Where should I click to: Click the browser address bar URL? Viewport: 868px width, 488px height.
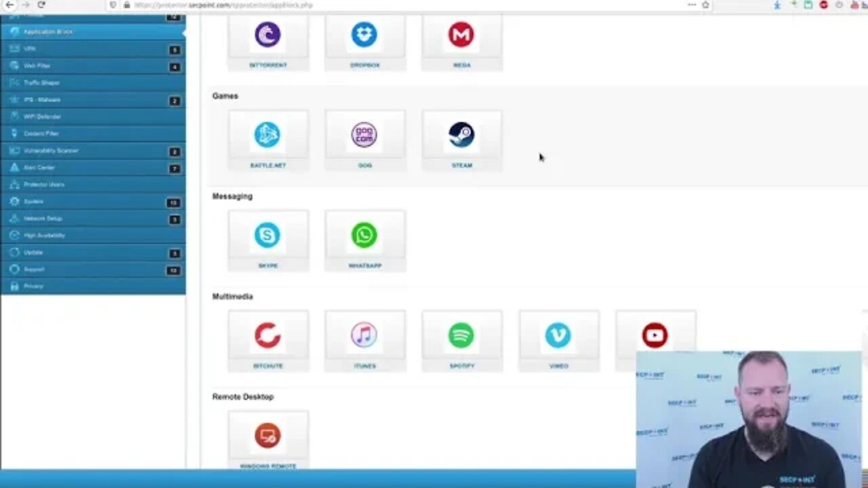(x=224, y=5)
